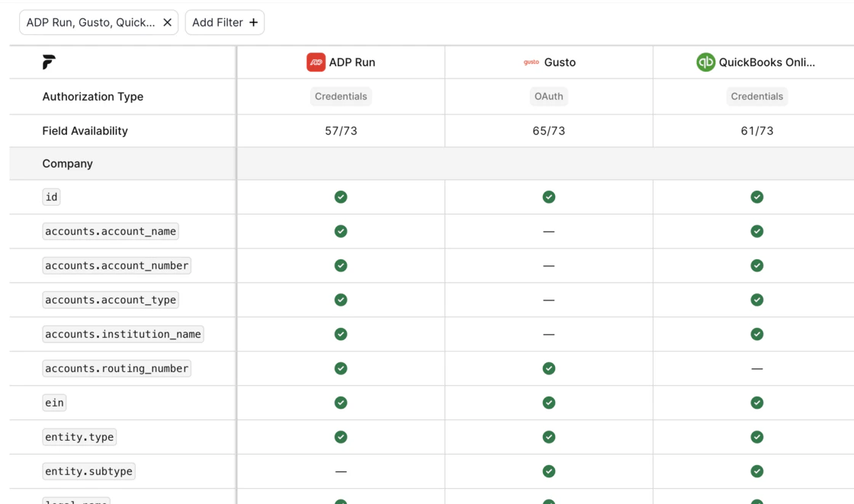This screenshot has height=504, width=854.
Task: Open the Add Filter menu
Action: (x=224, y=22)
